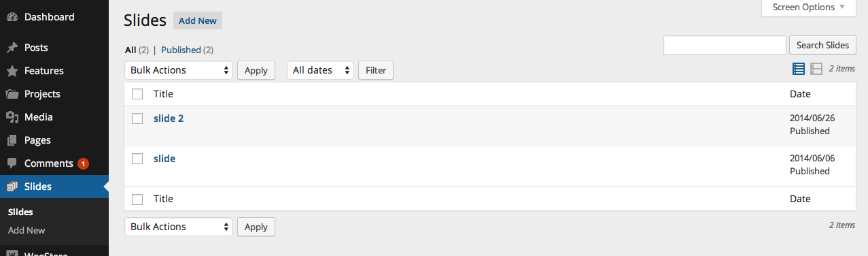Viewport: 868px width, 256px height.
Task: Click the Media library icon
Action: [x=12, y=117]
